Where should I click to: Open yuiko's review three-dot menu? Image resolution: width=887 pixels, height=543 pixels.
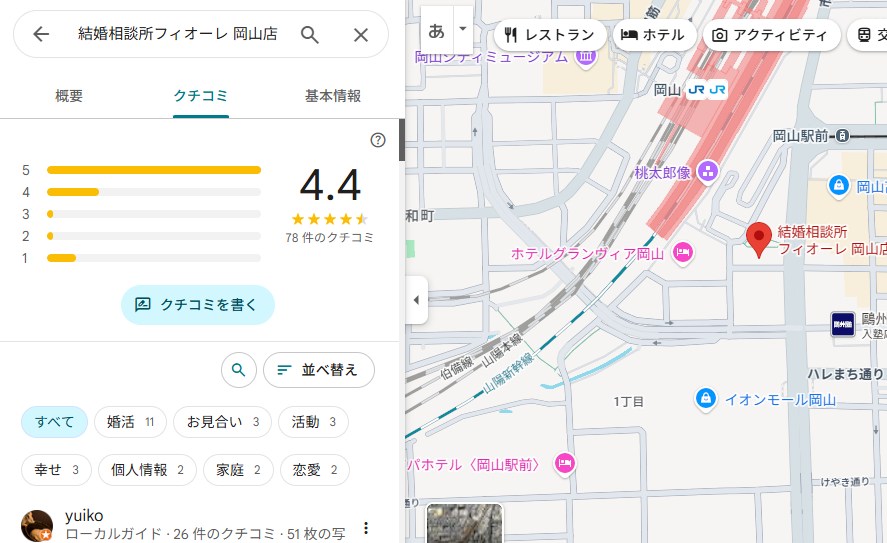pos(366,528)
